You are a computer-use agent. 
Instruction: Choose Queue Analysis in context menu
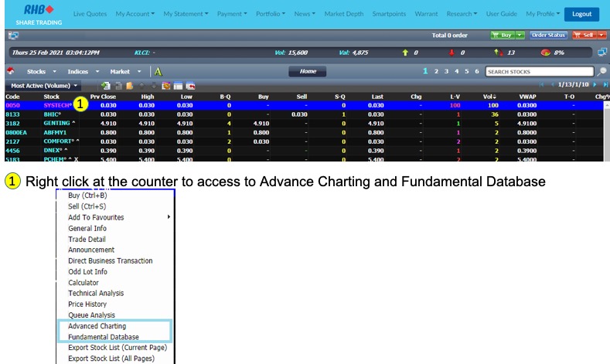(91, 315)
